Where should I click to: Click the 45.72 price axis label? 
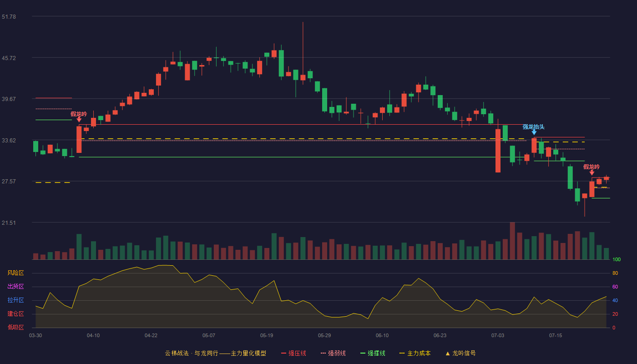[9, 58]
